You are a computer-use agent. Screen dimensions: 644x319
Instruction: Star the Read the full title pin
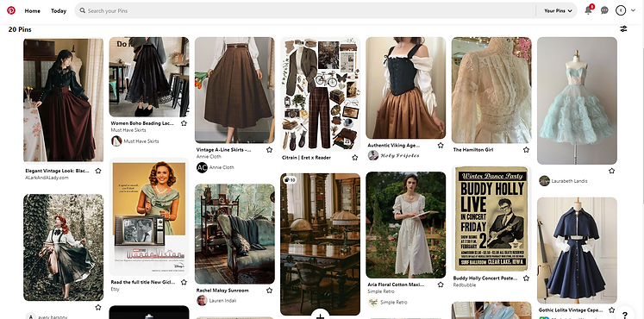pyautogui.click(x=184, y=283)
